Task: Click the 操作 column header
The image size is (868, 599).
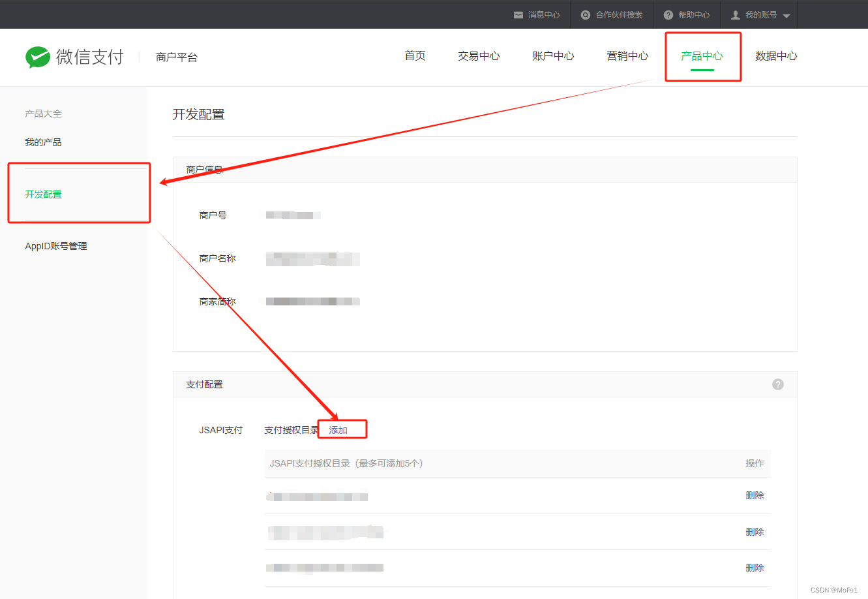Action: [x=755, y=463]
